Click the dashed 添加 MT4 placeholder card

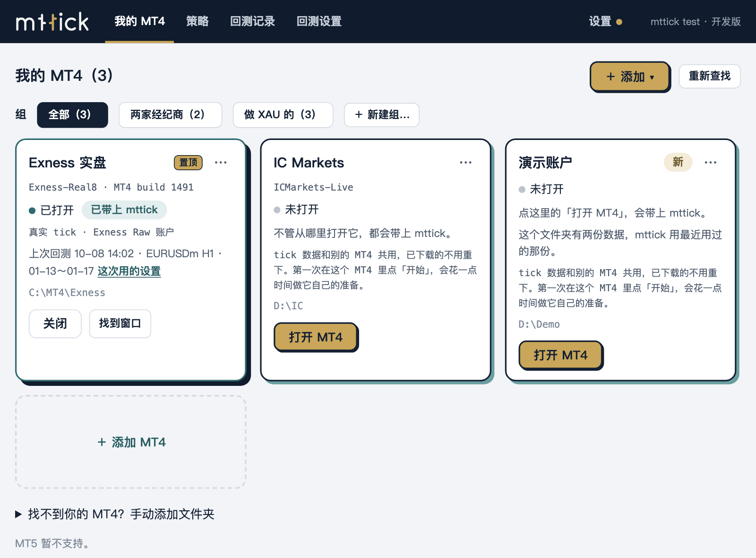[x=131, y=442]
